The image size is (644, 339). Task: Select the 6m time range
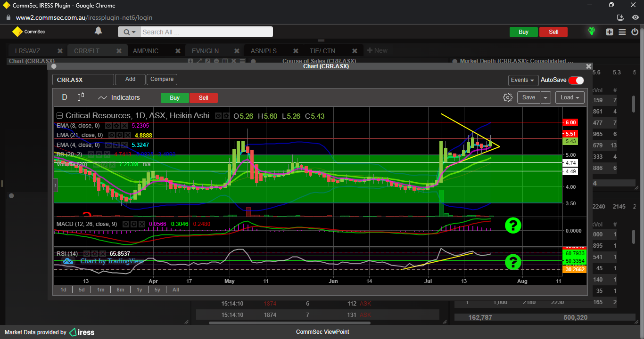coord(120,290)
